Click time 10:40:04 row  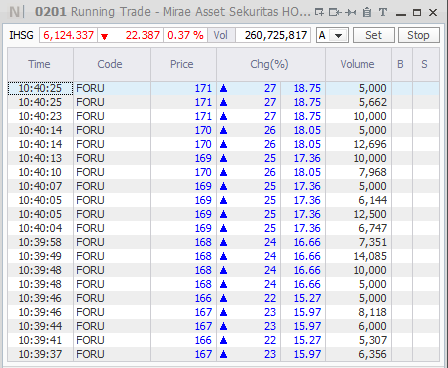[x=40, y=228]
